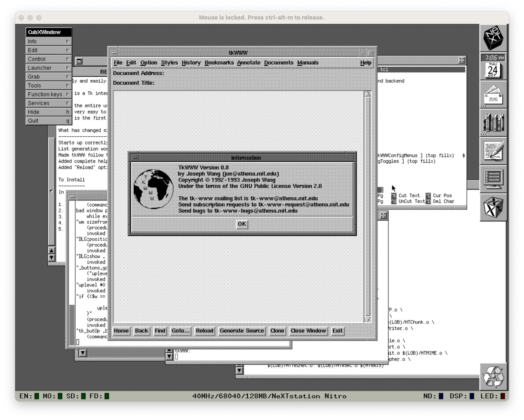
Task: Click the "Cut Text" label in editor window
Action: [409, 196]
